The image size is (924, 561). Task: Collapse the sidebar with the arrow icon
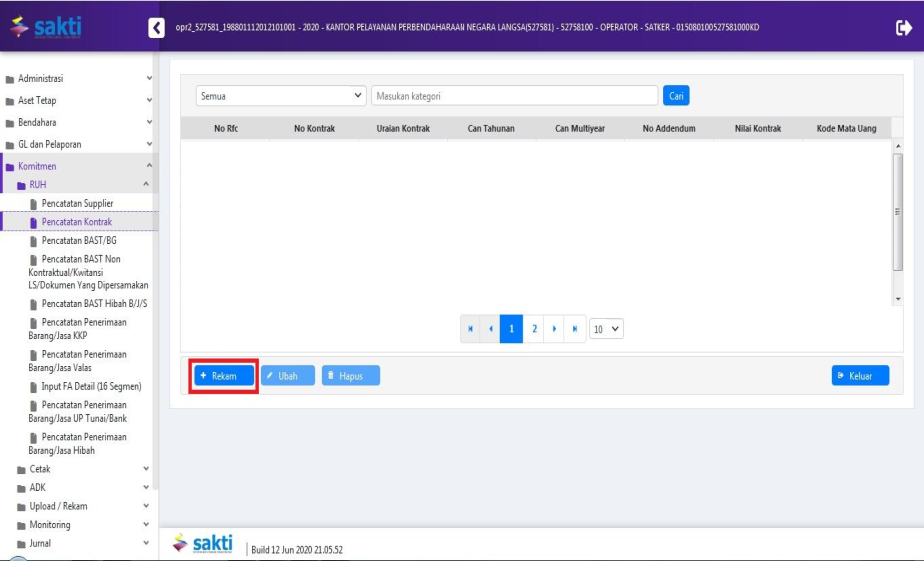(156, 27)
